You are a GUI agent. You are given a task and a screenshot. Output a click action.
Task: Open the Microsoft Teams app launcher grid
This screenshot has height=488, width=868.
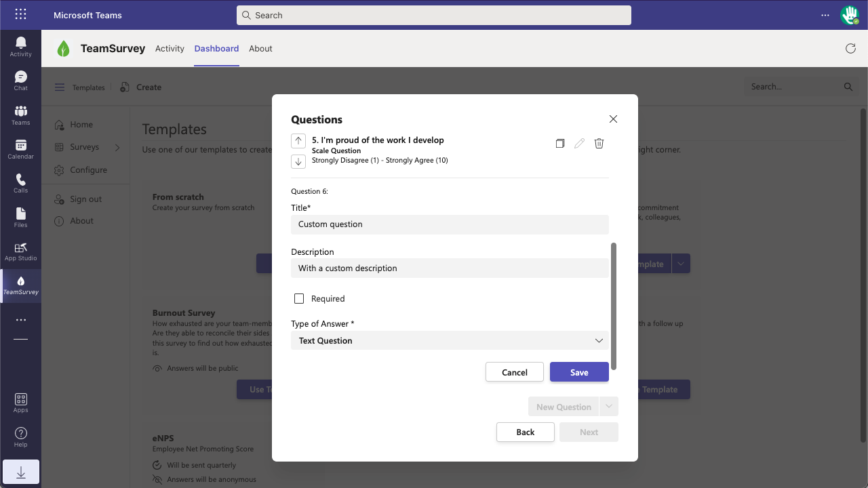point(20,14)
